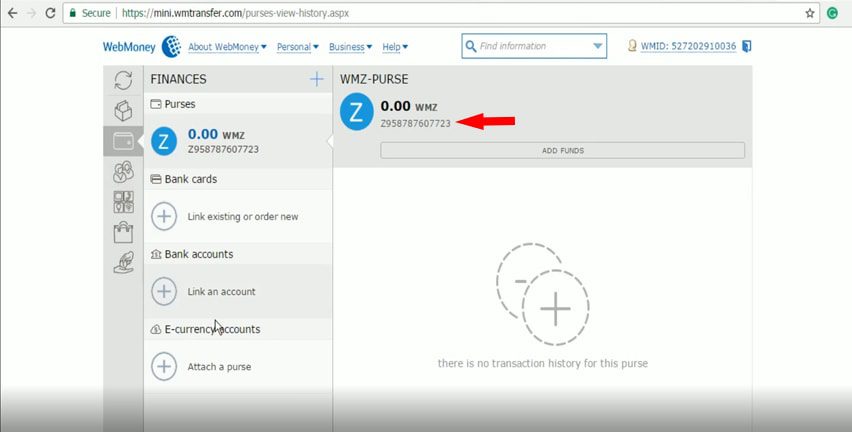
Task: Click the plus icon next to FINANCES
Action: (x=317, y=79)
